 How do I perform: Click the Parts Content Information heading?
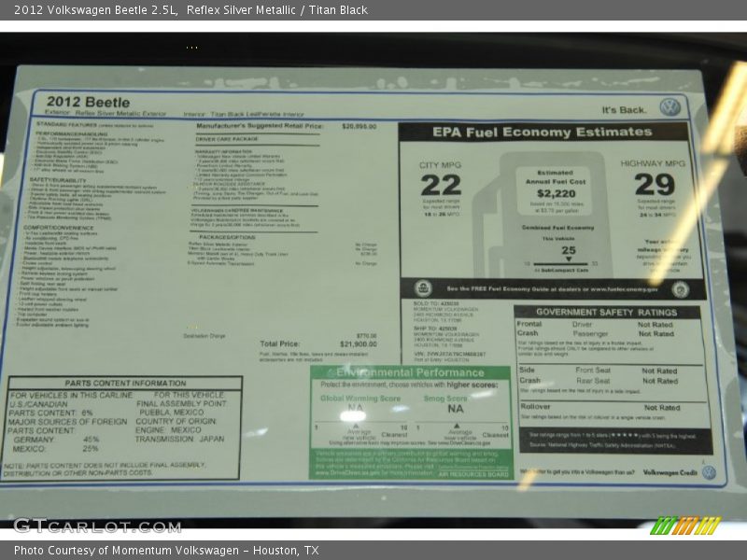pyautogui.click(x=125, y=383)
